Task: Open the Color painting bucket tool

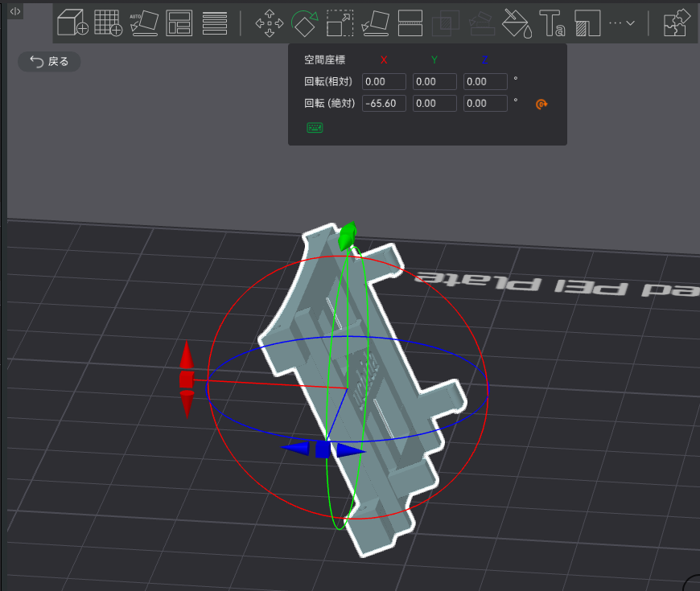Action: (x=517, y=23)
